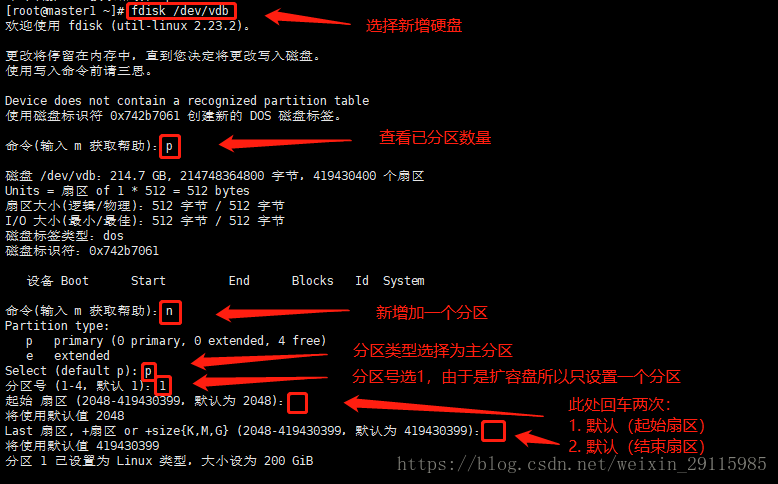778x484 pixels.
Task: Click the 'extended' partition type option line
Action: click(68, 356)
